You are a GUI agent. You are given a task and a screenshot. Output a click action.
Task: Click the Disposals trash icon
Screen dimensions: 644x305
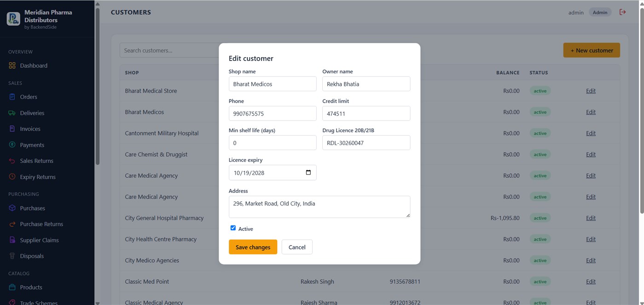[x=12, y=256]
